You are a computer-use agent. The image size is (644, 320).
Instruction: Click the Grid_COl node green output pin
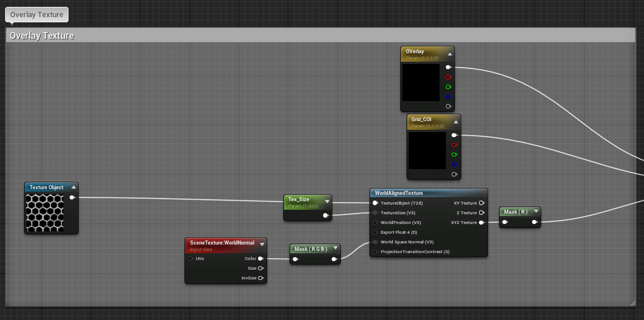(x=454, y=155)
